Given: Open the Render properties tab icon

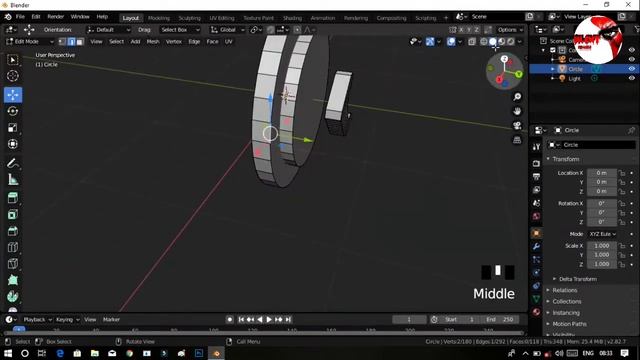Looking at the screenshot, I should point(536,163).
